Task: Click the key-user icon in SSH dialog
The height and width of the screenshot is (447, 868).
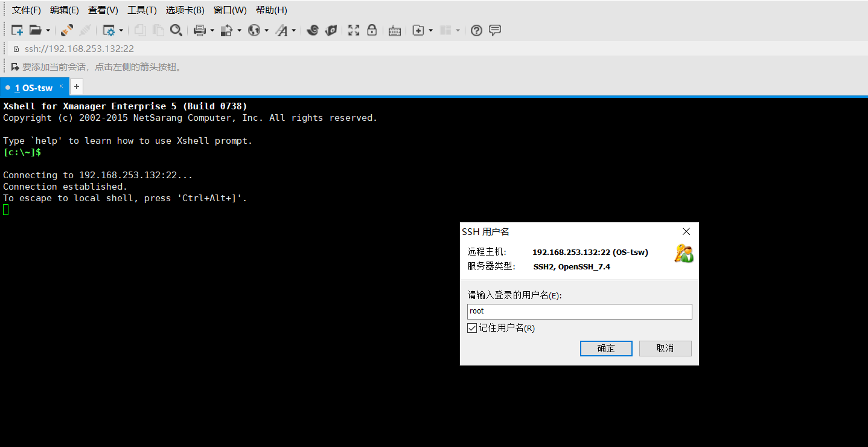Action: [x=684, y=254]
